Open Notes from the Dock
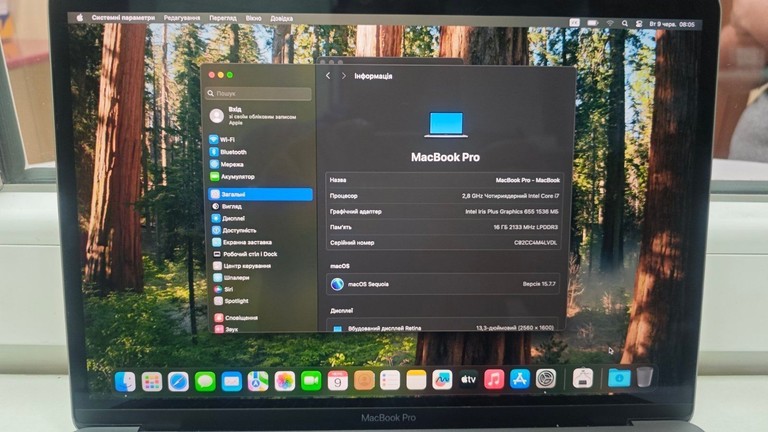This screenshot has width=768, height=432. coord(416,380)
